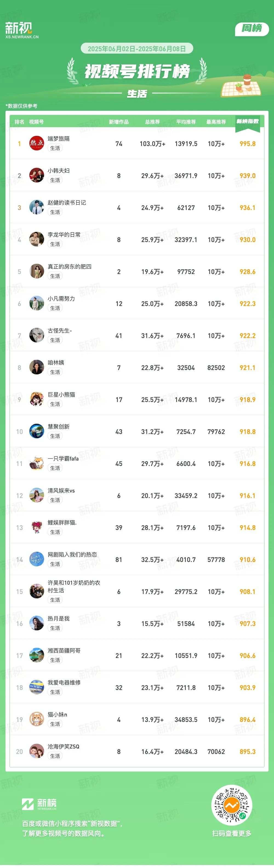
Task: Click the 一只学霸fafa shiba avatar
Action: coord(36,463)
